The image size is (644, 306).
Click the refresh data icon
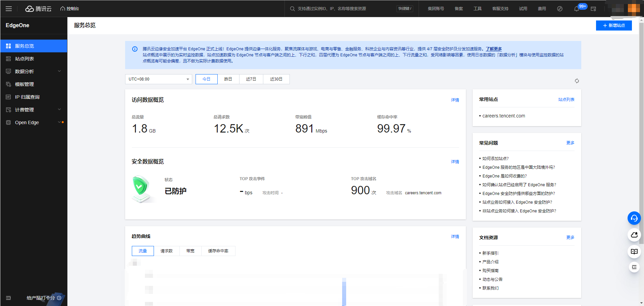(x=577, y=81)
